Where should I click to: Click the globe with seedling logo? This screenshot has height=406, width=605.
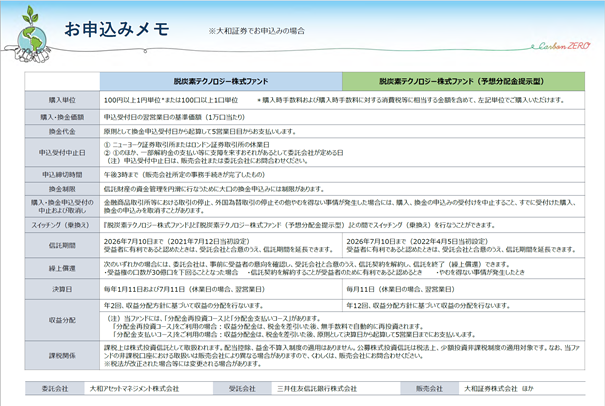point(32,35)
